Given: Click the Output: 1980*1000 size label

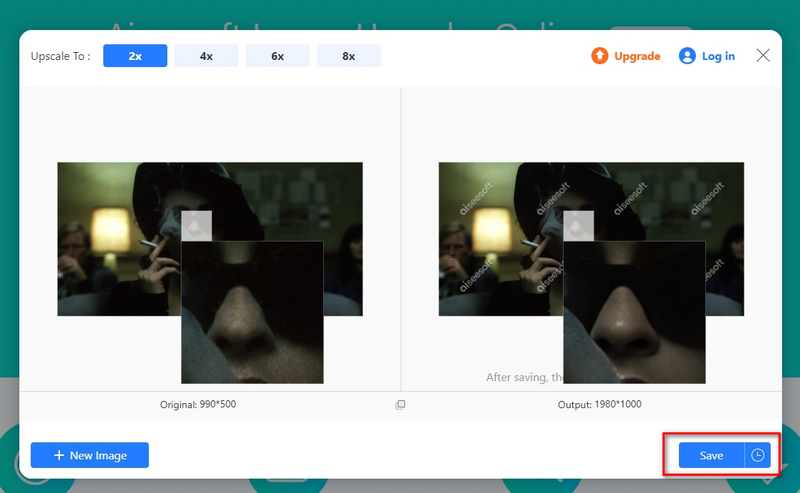Looking at the screenshot, I should click(599, 405).
